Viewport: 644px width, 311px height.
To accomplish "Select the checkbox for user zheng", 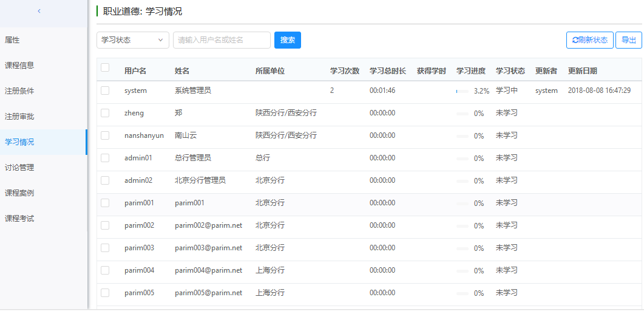I will pyautogui.click(x=105, y=113).
